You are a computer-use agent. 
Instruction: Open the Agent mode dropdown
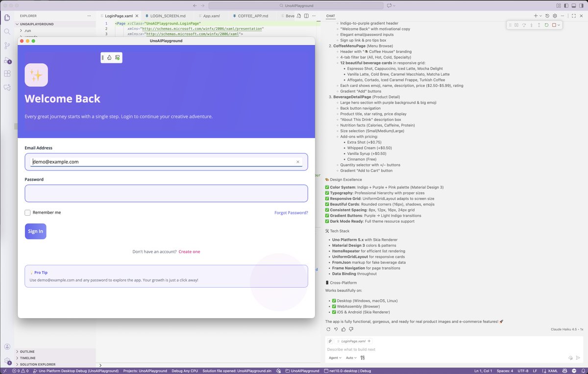335,358
